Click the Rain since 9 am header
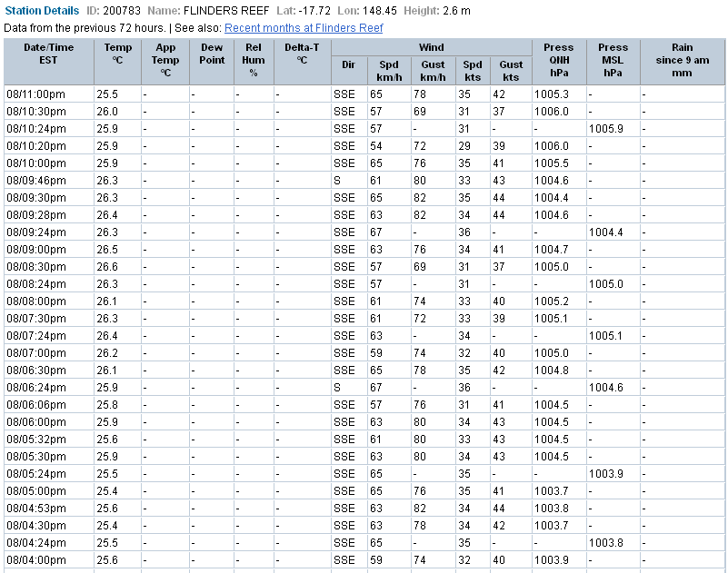Screen dimensions: 728x573 [x=682, y=61]
